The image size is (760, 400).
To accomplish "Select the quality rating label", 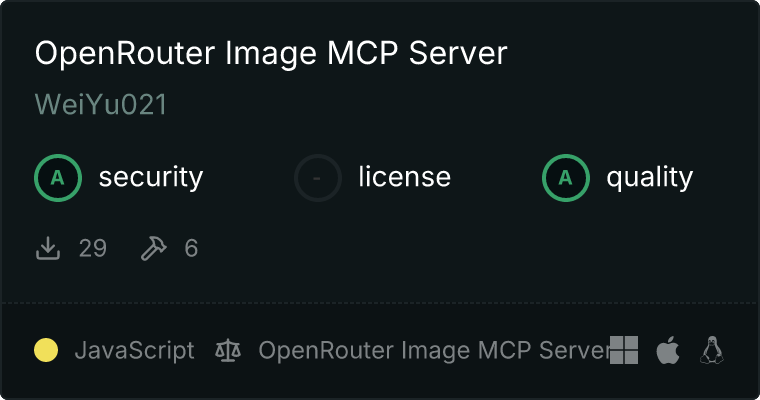I will 649,177.
